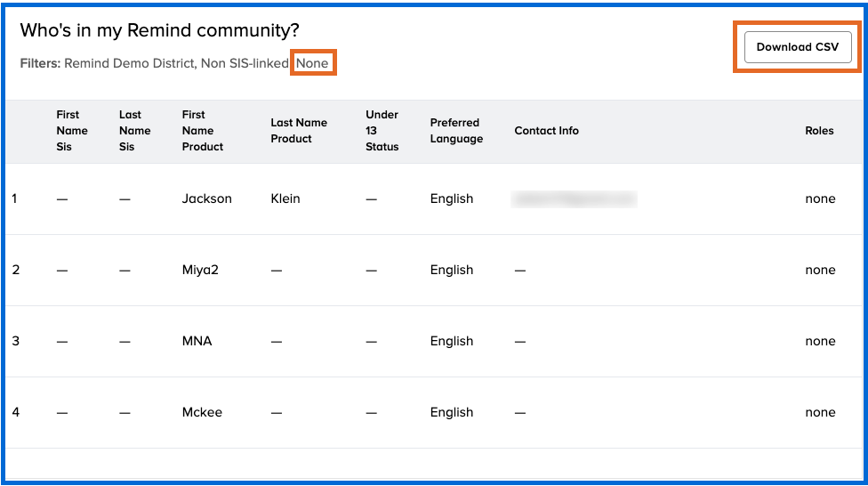Click the MNA name in row 3
Viewport: 868px width, 486px height.
197,342
